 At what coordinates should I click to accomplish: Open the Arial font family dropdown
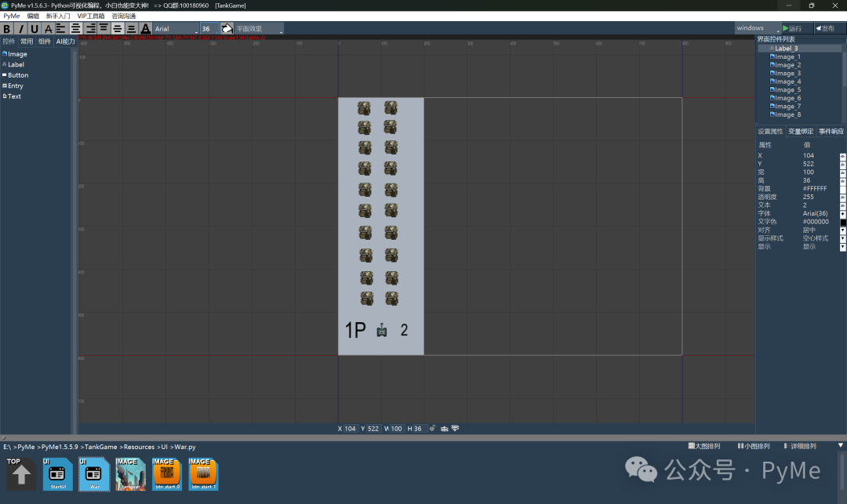click(176, 28)
